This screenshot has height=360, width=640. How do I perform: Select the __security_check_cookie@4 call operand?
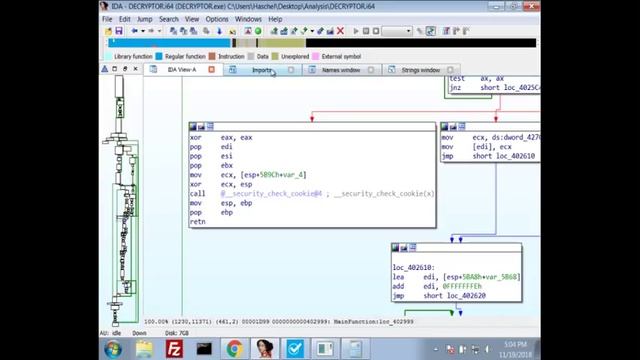tap(271, 194)
